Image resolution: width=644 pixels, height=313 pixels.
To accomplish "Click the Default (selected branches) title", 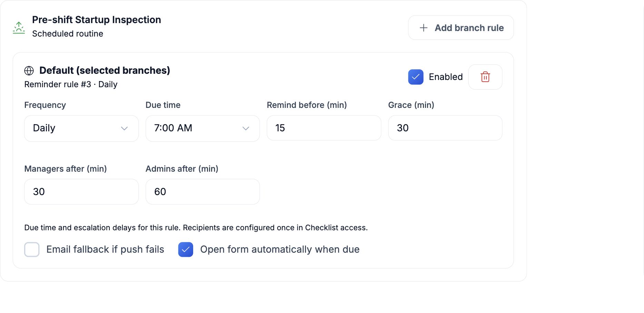I will (x=105, y=70).
